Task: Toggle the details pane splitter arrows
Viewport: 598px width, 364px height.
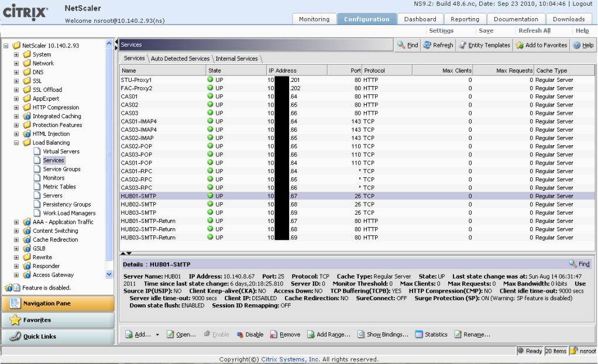Action: tap(126, 253)
